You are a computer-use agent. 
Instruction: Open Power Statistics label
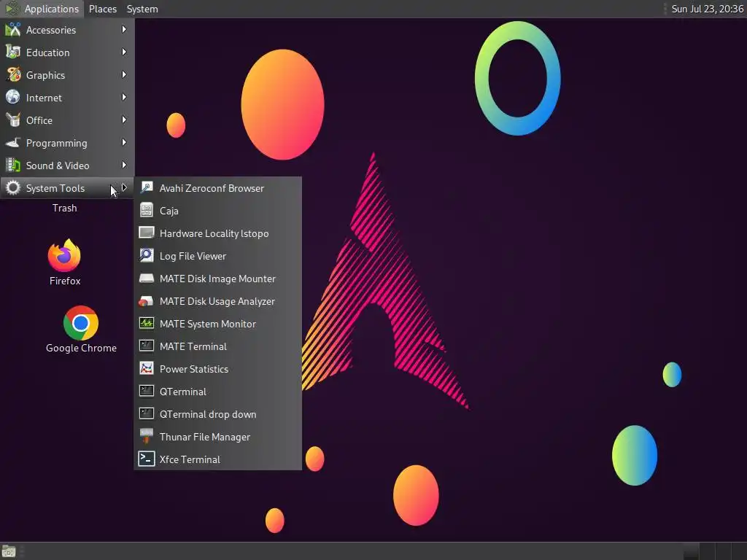coord(194,369)
